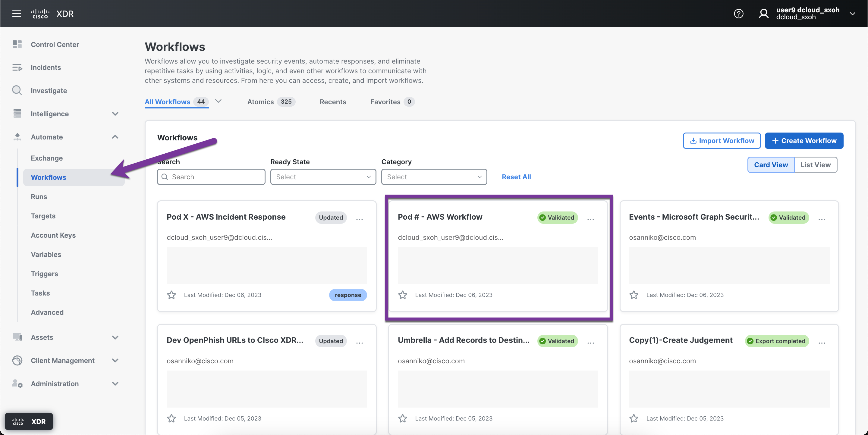Star the Pod X - AWS Incident Response card
868x435 pixels.
(171, 295)
